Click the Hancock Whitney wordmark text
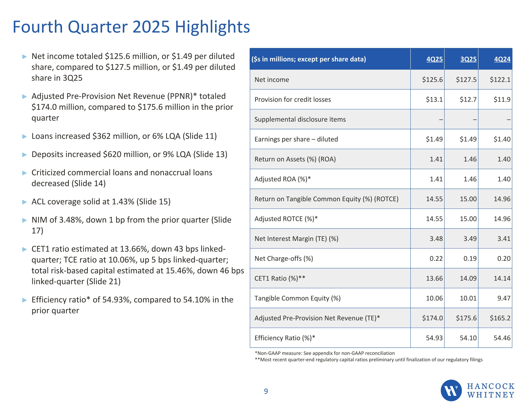Image resolution: width=532 pixels, height=410 pixels. [x=490, y=390]
